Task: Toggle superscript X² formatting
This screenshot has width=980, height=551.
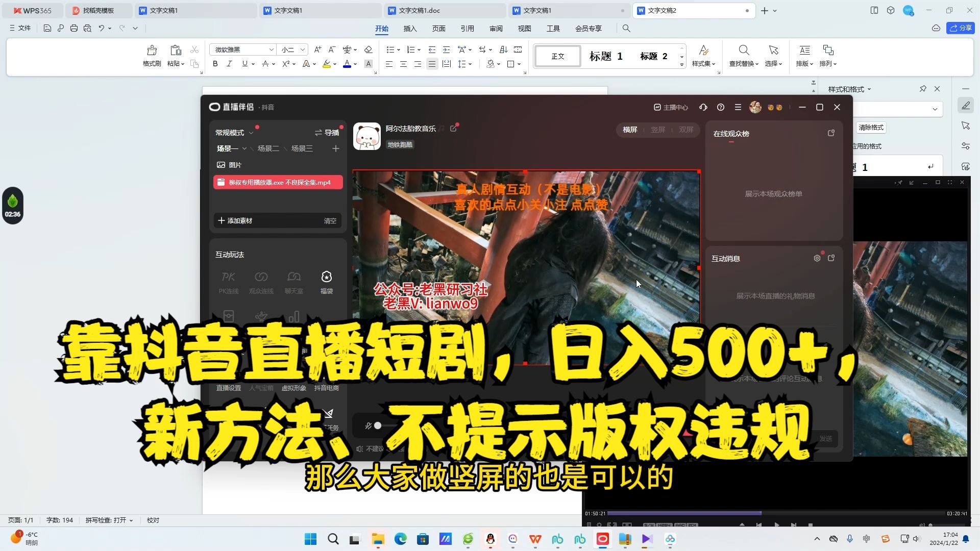Action: (286, 64)
